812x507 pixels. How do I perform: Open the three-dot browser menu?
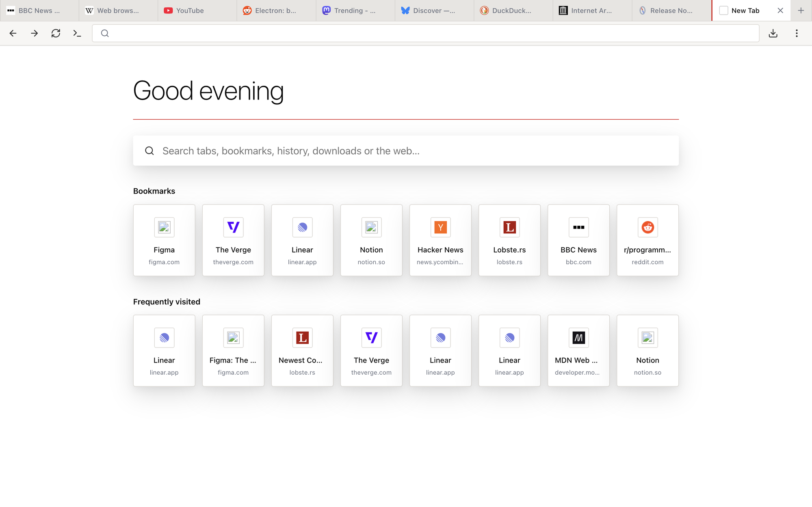click(x=797, y=33)
